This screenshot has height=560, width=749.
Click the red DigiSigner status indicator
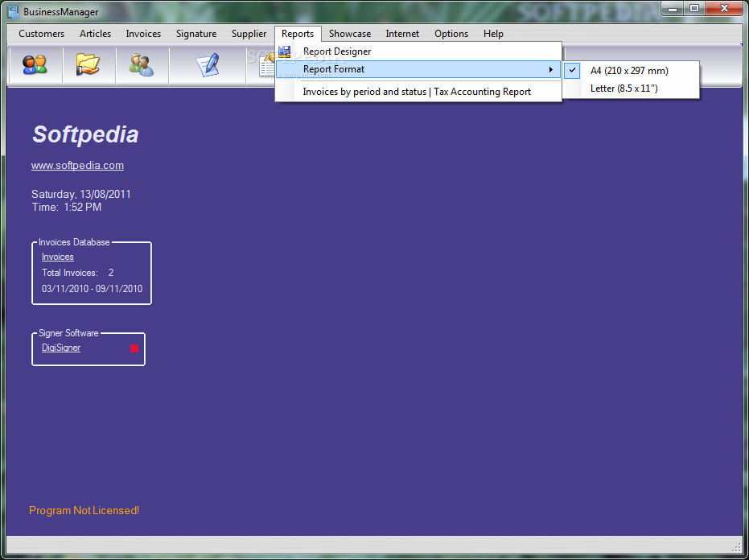click(x=134, y=348)
